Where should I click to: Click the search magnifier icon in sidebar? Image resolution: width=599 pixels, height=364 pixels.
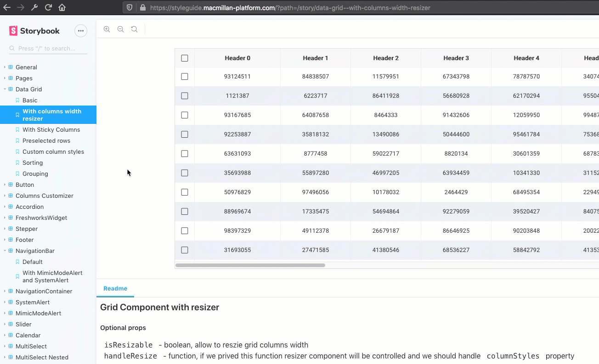pyautogui.click(x=12, y=48)
